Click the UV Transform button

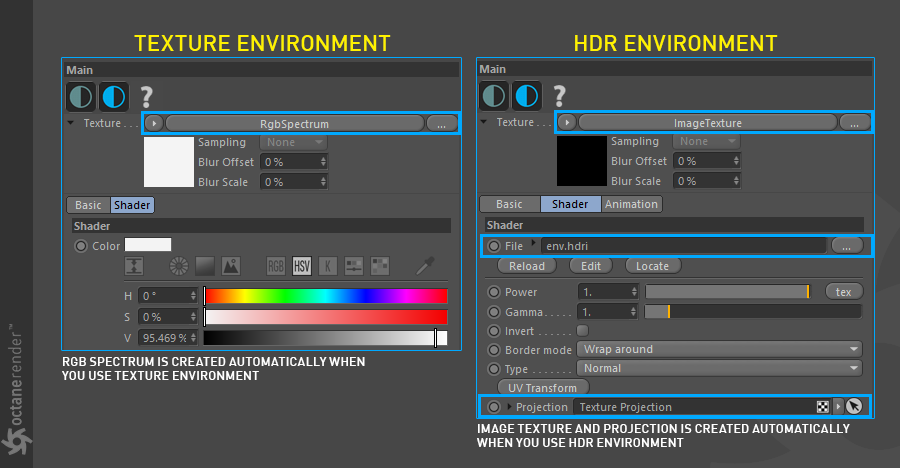click(x=542, y=388)
